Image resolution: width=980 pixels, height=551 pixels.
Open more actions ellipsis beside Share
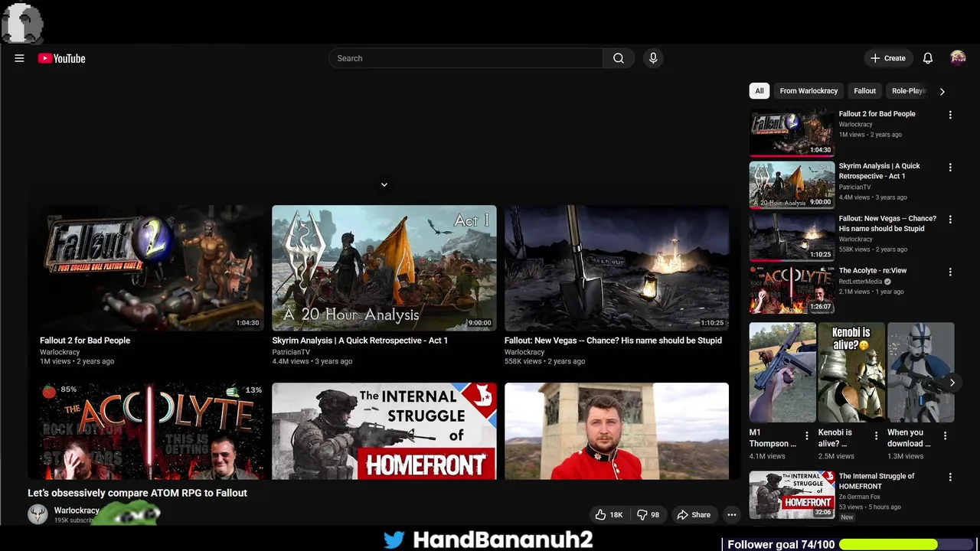pyautogui.click(x=732, y=515)
